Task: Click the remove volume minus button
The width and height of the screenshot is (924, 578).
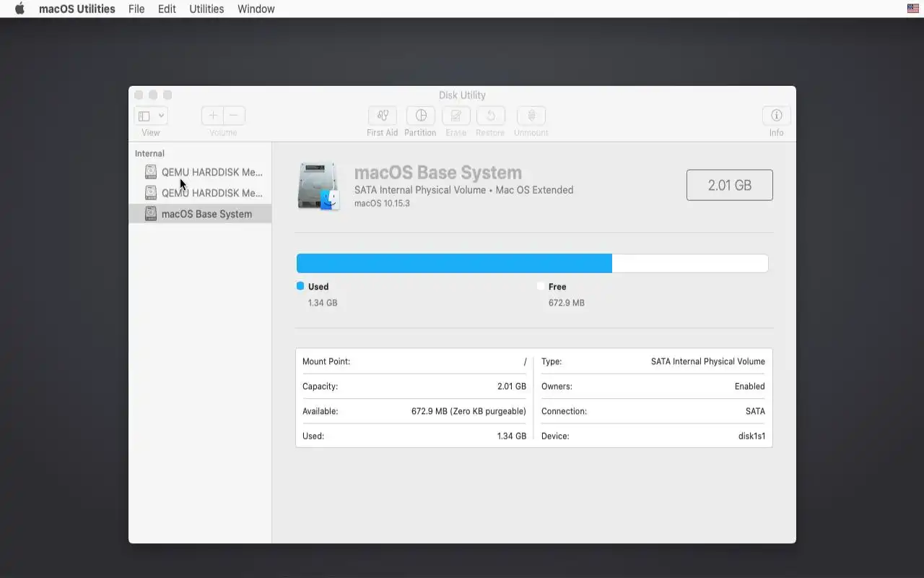Action: pos(234,116)
